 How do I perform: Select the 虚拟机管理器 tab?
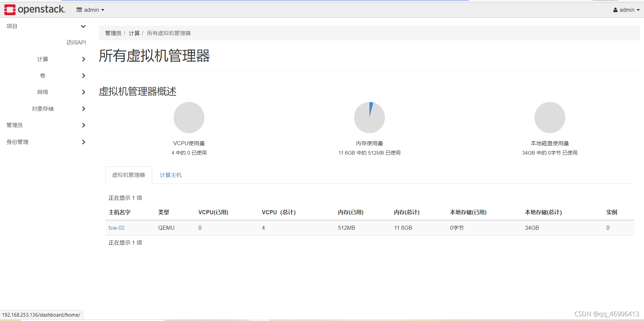(x=128, y=175)
